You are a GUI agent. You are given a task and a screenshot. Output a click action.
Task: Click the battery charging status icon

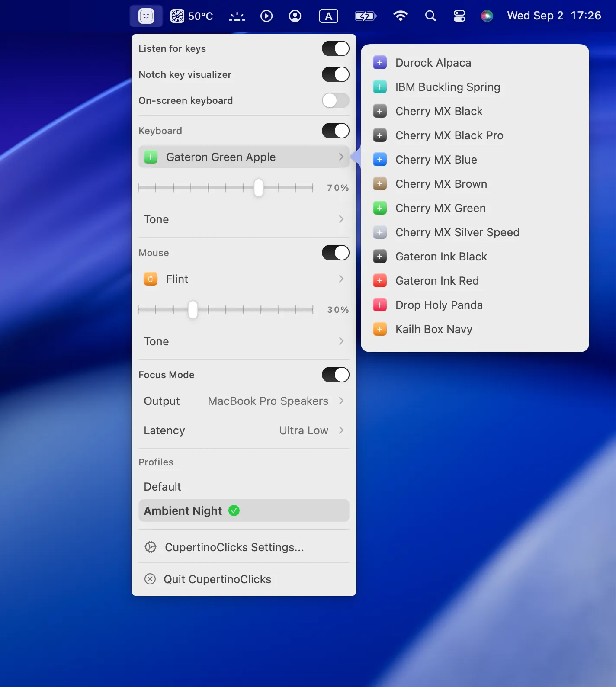click(x=366, y=16)
